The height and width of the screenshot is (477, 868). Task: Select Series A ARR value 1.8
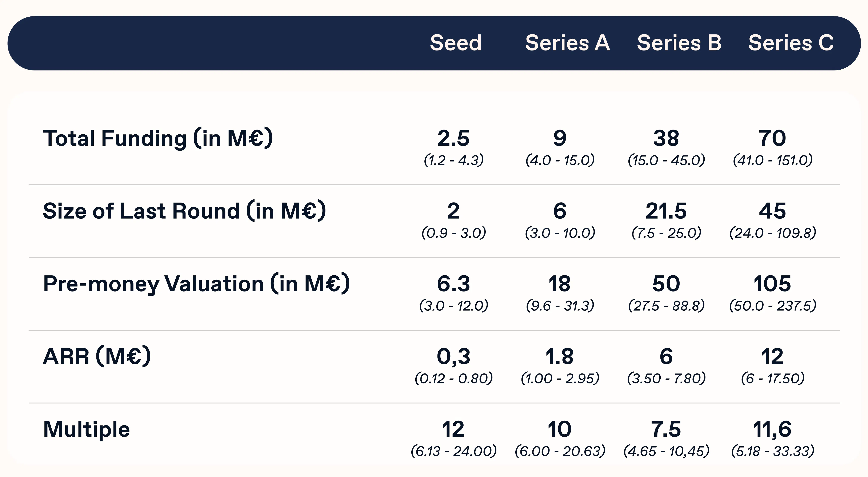560,356
